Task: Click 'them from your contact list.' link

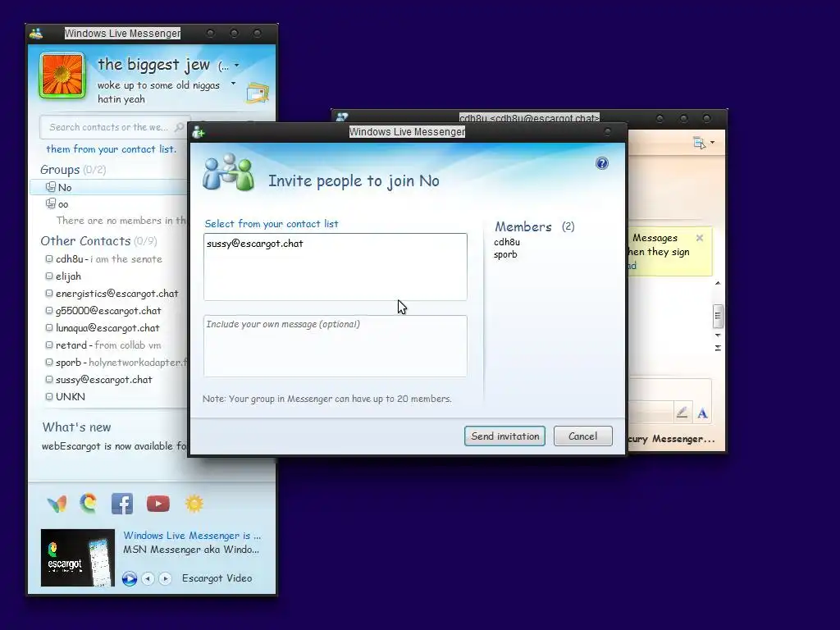Action: tap(111, 149)
